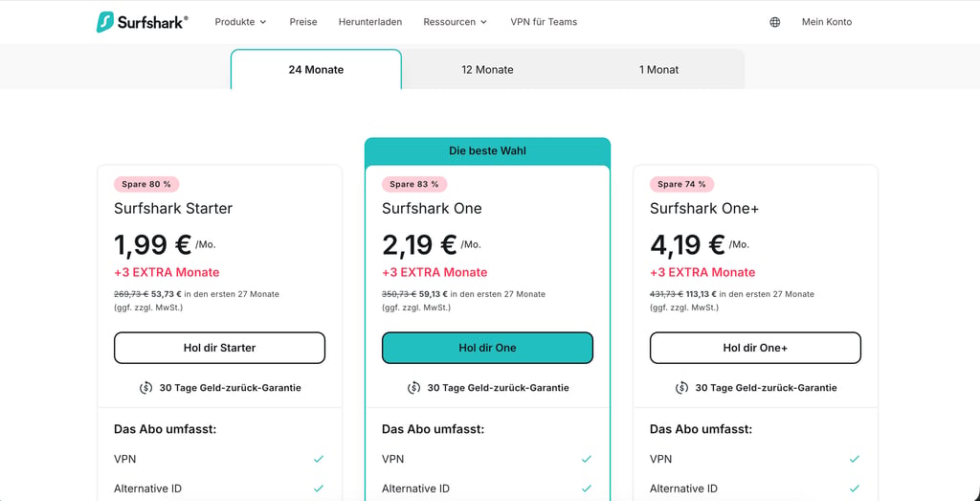
Task: Click Hol dir One button
Action: click(487, 348)
